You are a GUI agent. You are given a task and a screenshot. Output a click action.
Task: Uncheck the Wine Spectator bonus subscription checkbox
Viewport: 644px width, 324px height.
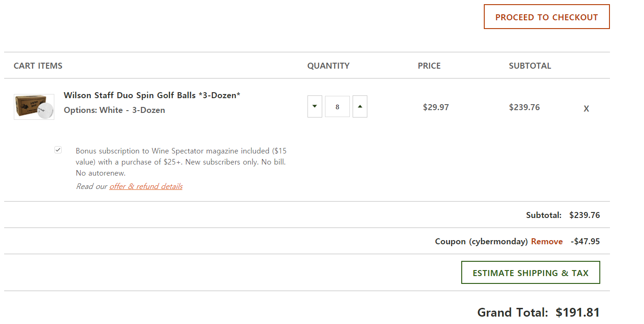(58, 150)
